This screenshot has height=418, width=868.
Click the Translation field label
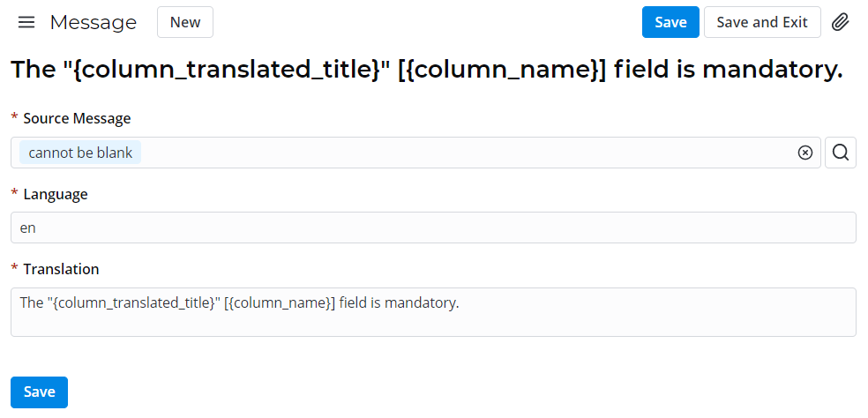tap(61, 269)
